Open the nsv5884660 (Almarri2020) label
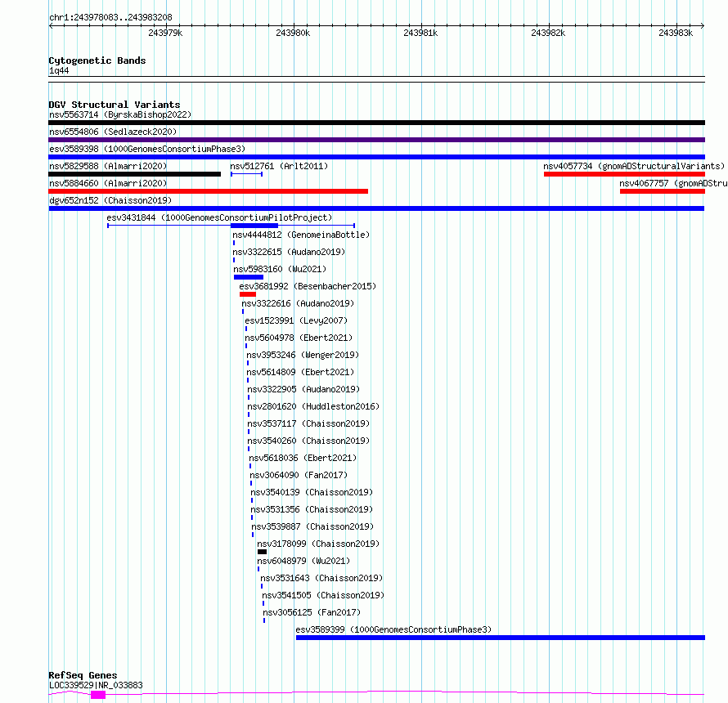 108,183
